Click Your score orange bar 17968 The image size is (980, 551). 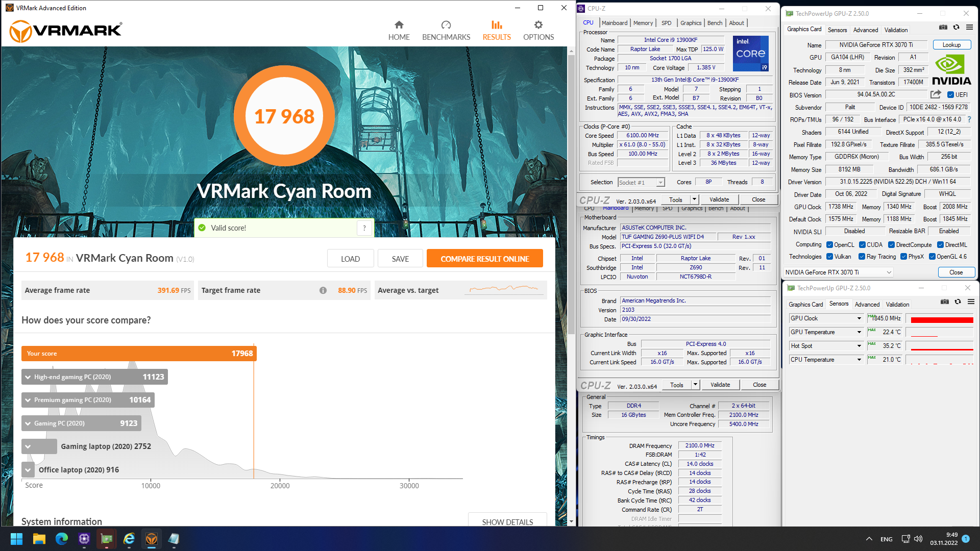coord(139,354)
